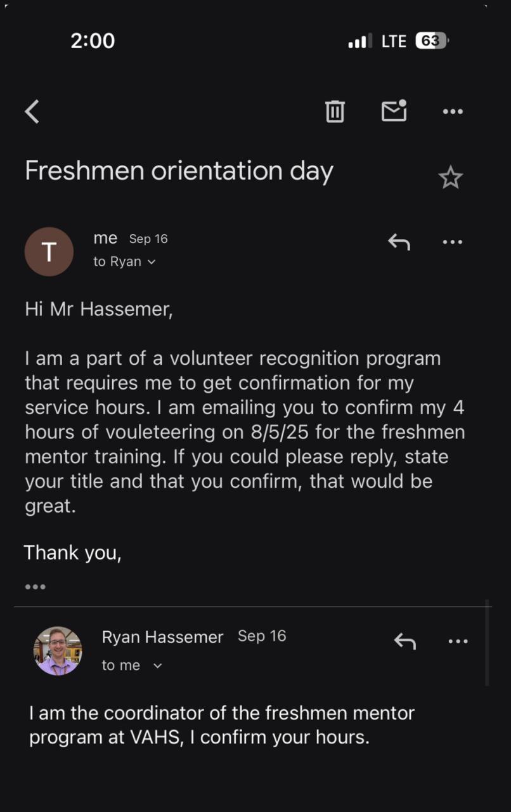The height and width of the screenshot is (812, 511).
Task: Delete this email with the trash icon
Action: click(335, 112)
